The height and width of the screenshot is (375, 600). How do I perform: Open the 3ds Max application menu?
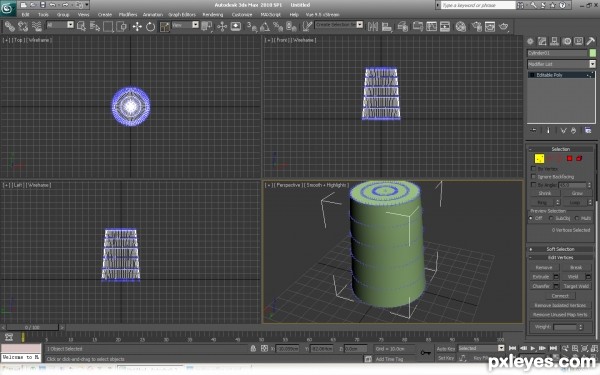8,8
